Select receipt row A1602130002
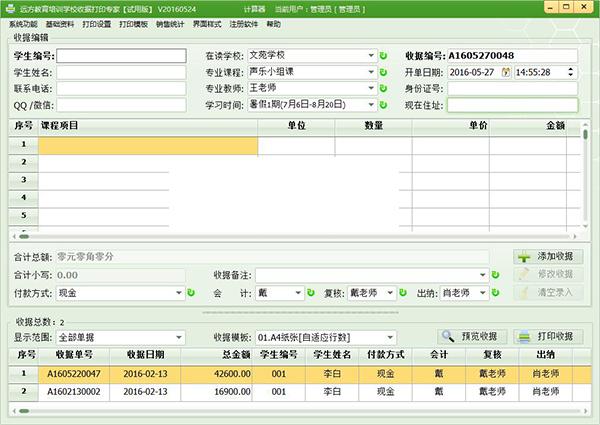 (x=300, y=392)
